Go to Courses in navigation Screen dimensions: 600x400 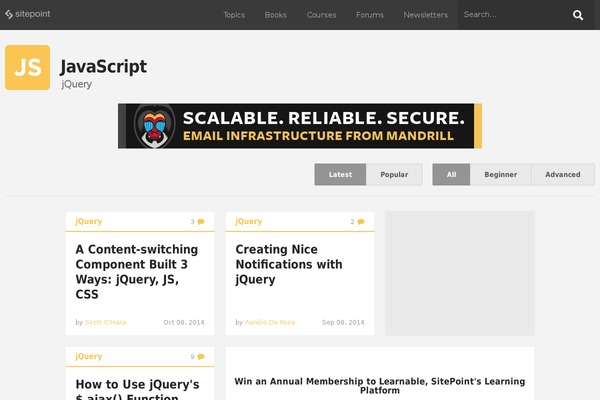[x=321, y=15]
